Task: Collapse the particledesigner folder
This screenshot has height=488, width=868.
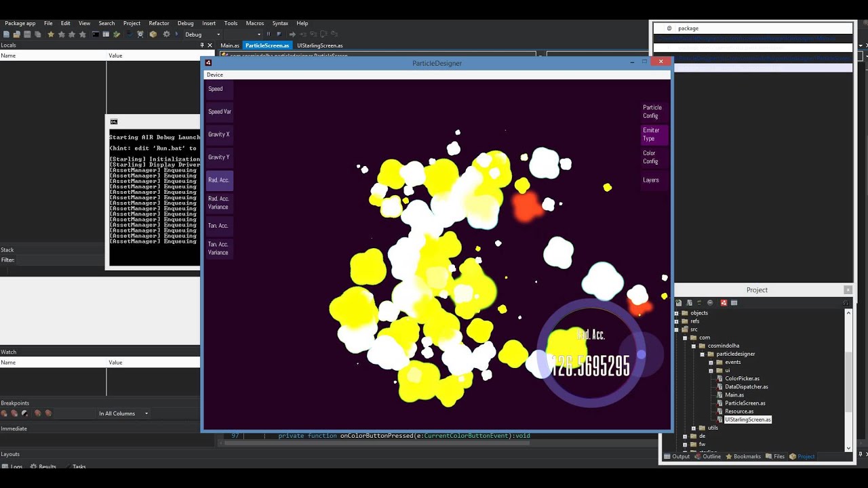Action: click(x=702, y=354)
